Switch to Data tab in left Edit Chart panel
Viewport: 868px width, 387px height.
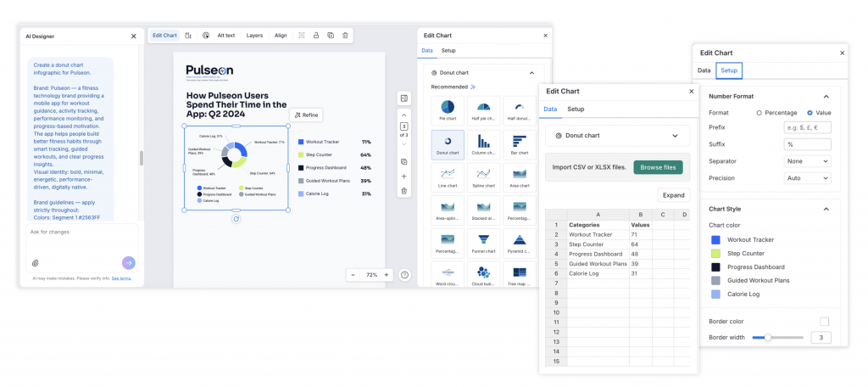point(427,50)
